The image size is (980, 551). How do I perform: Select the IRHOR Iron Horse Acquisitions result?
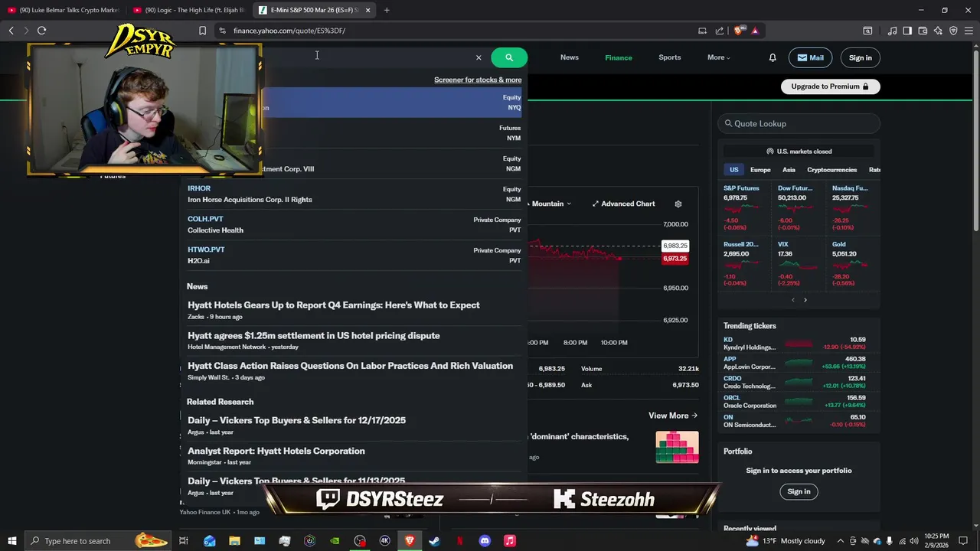[354, 194]
